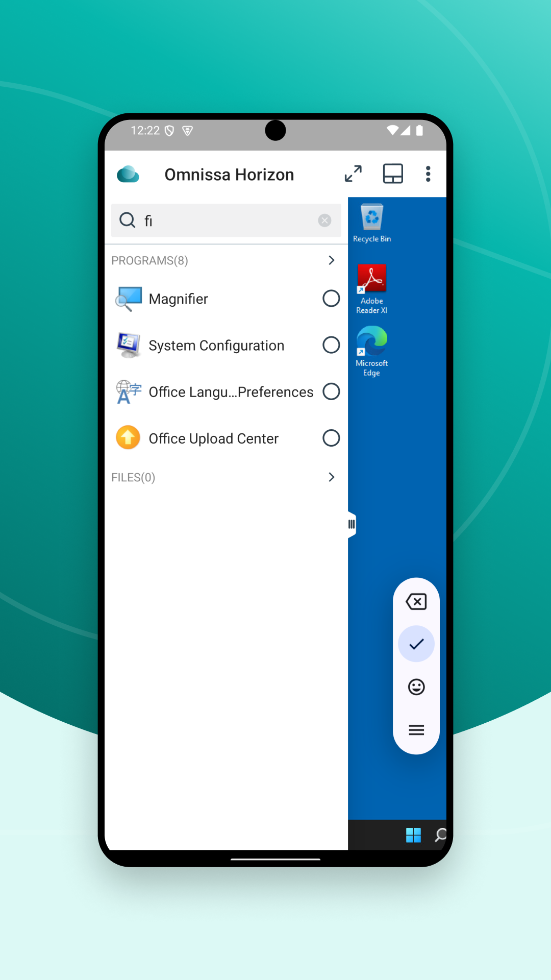Click the Windows Start button

413,835
